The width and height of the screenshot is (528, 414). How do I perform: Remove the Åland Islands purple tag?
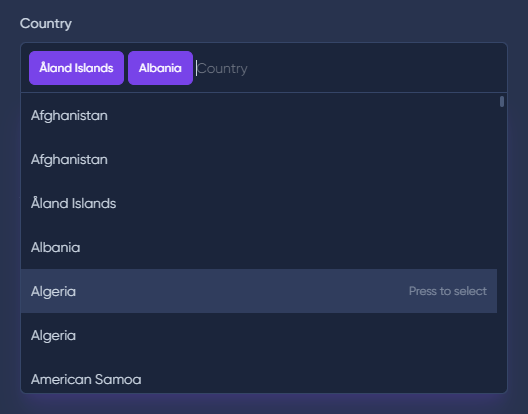[76, 68]
